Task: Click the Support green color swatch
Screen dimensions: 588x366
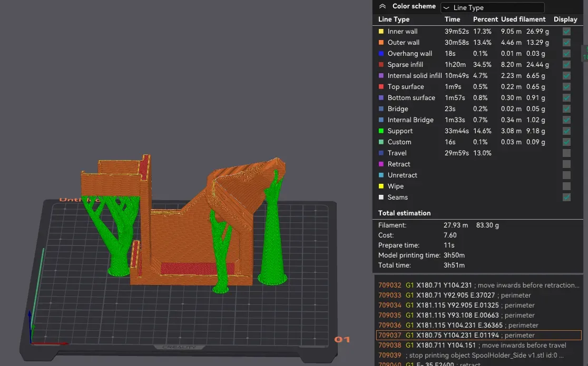Action: pos(381,131)
